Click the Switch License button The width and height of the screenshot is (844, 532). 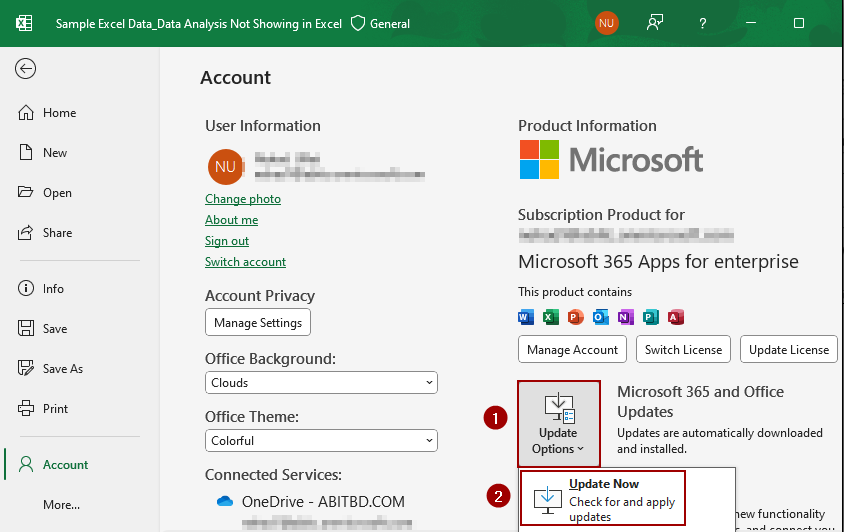click(x=683, y=350)
